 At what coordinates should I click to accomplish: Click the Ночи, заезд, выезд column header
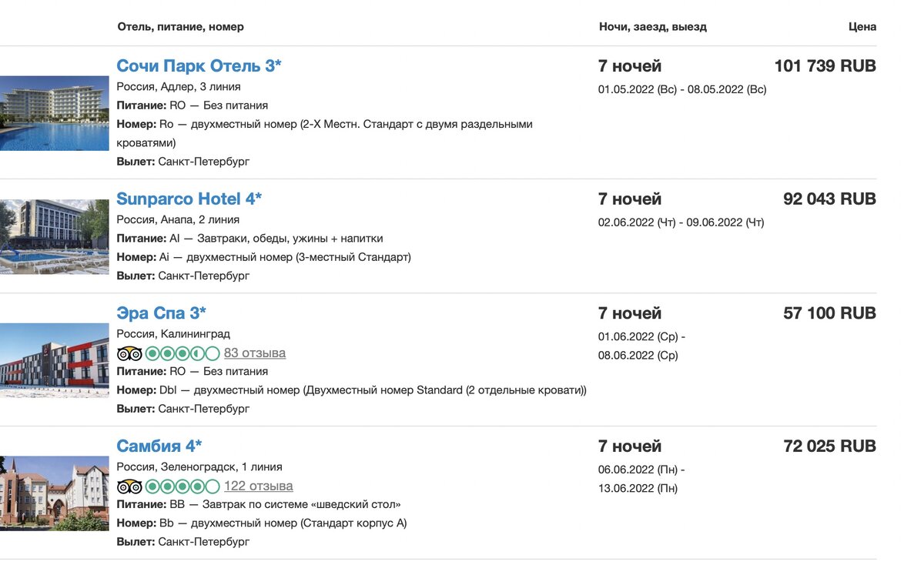point(652,27)
